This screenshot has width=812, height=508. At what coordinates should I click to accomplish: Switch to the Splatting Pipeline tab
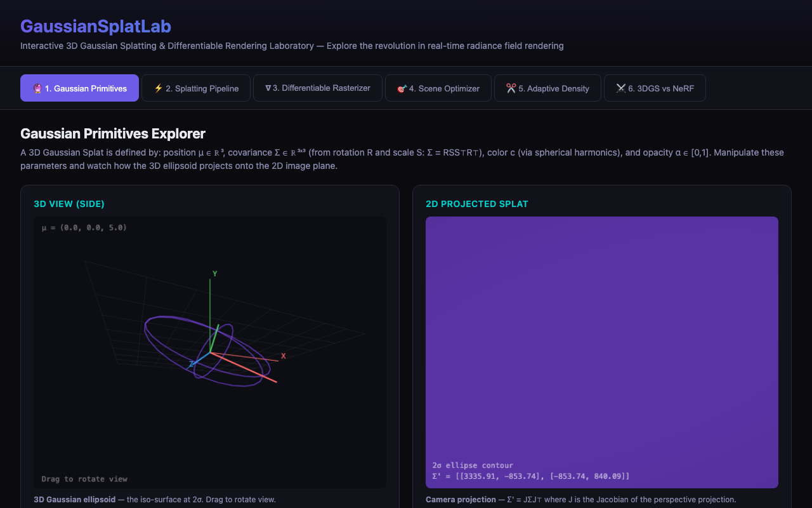click(196, 88)
